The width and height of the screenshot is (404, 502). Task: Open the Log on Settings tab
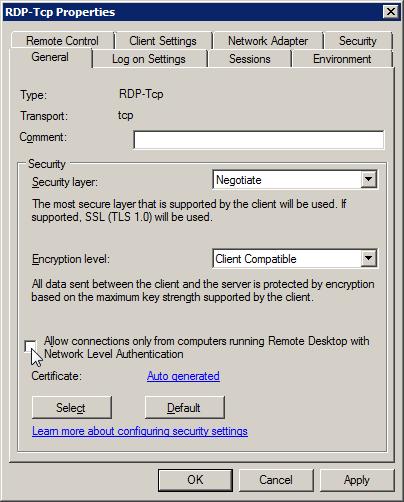point(149,59)
